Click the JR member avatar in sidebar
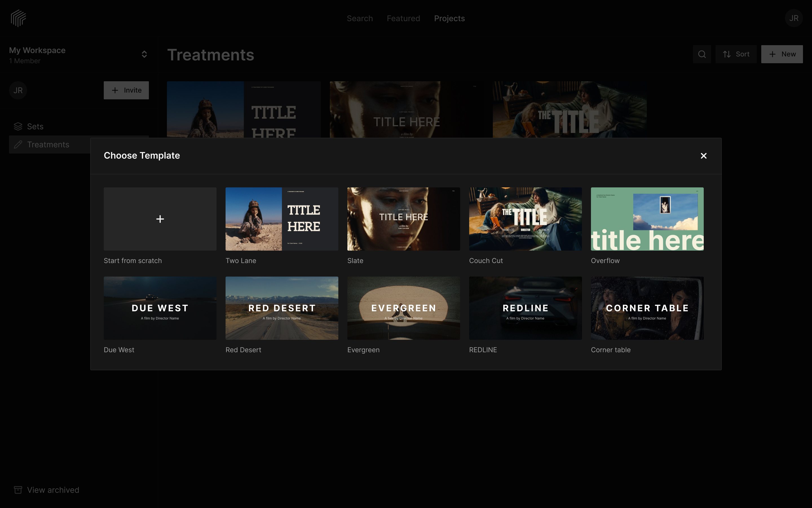Screen dimensions: 812x508 point(18,90)
